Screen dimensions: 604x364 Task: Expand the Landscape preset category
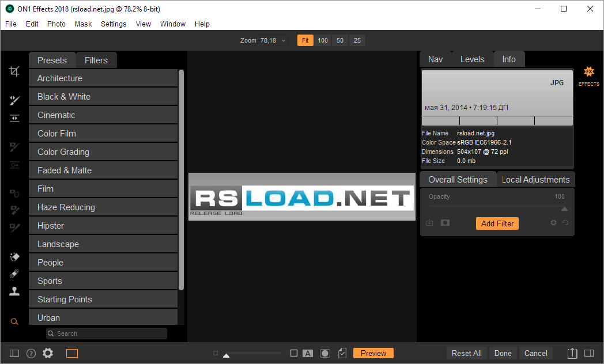103,244
